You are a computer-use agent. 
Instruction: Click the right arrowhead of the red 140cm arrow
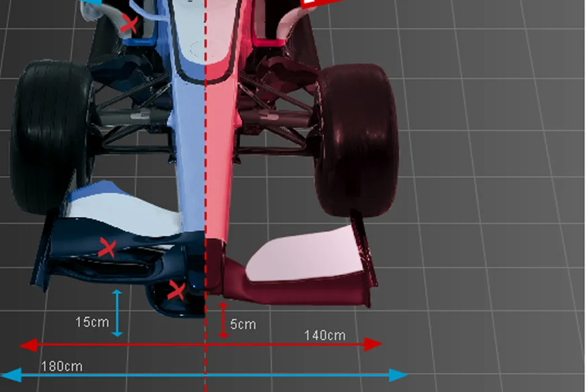(x=372, y=344)
